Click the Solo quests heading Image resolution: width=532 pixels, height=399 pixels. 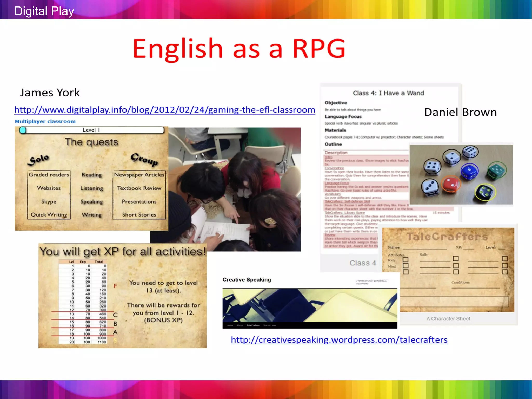[39, 160]
